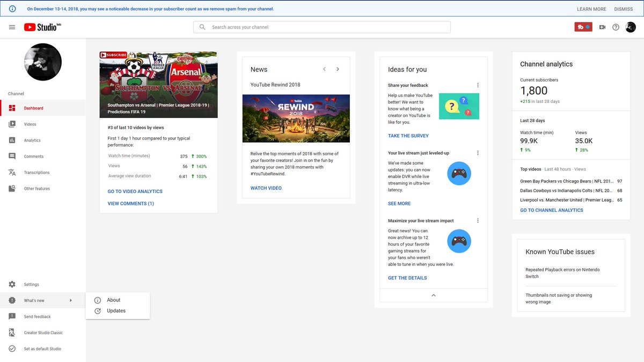Expand the What's new submenu arrow
644x362 pixels.
coord(71,300)
